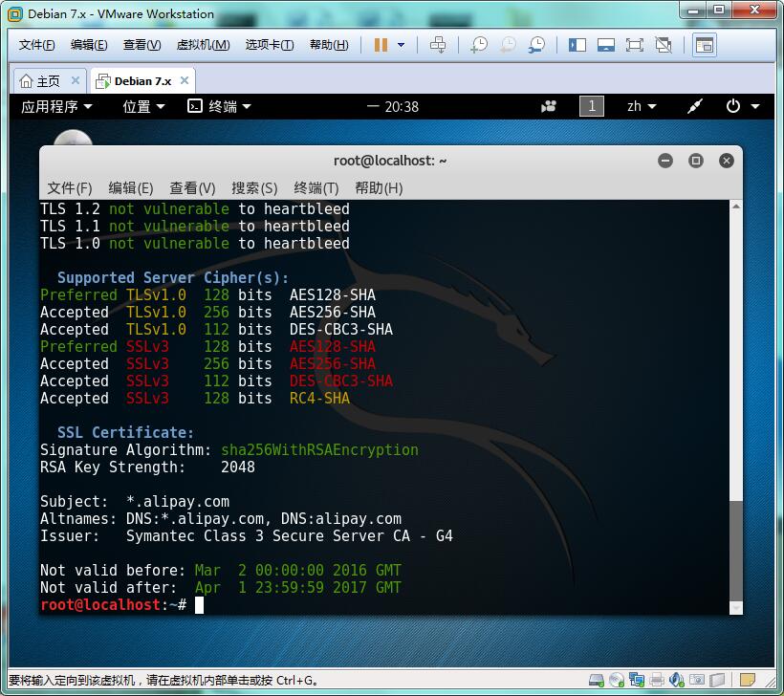Expand the 位置 menu in guest panel
This screenshot has width=784, height=696.
tap(144, 106)
